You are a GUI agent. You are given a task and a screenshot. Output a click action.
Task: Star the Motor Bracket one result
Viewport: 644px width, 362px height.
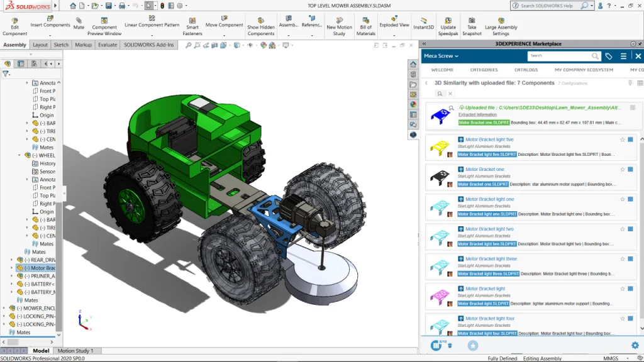tap(622, 170)
